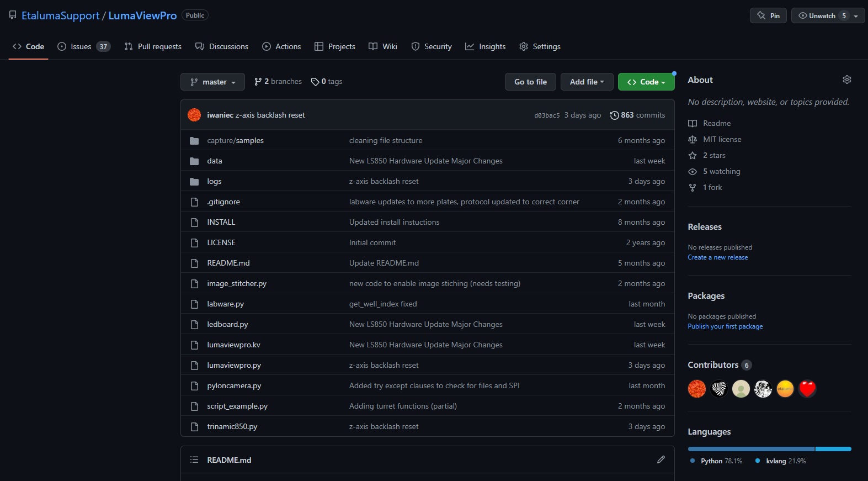View 863 commits history
Viewport: 868px width, 481px height.
(638, 115)
